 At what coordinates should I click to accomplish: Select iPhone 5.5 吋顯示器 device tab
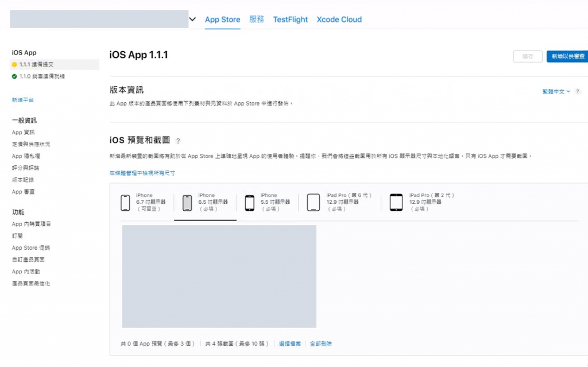(x=268, y=202)
